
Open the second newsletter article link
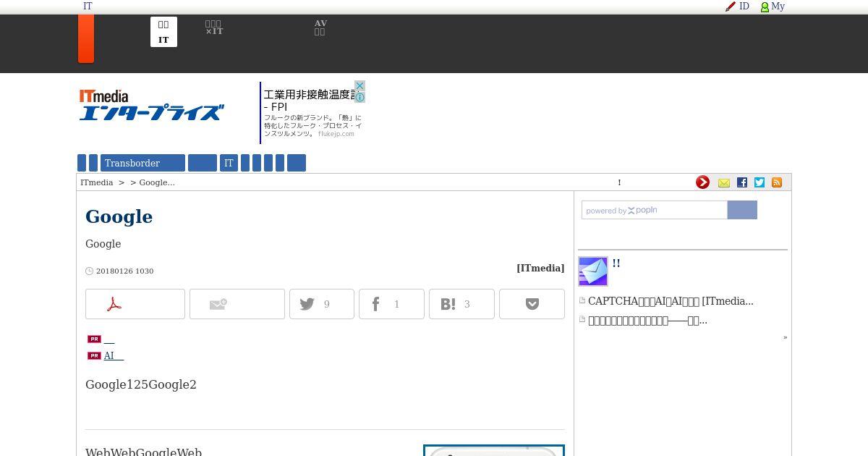coord(647,320)
